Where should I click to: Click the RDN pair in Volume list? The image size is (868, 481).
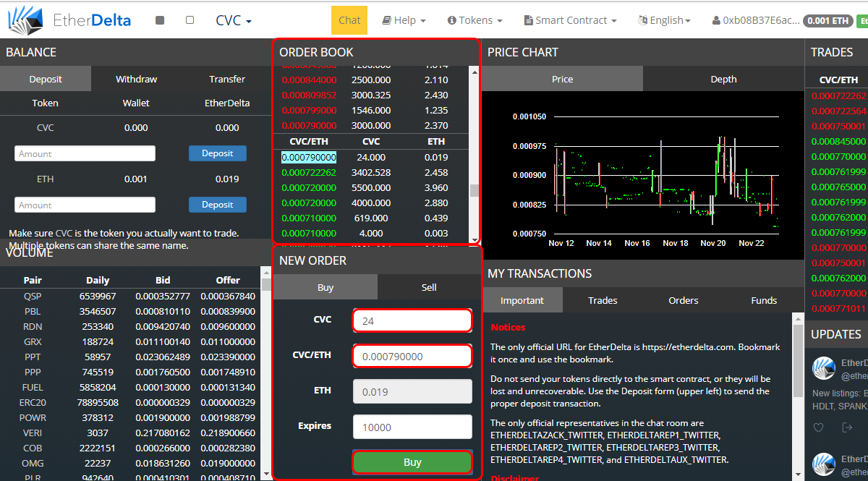tap(33, 326)
